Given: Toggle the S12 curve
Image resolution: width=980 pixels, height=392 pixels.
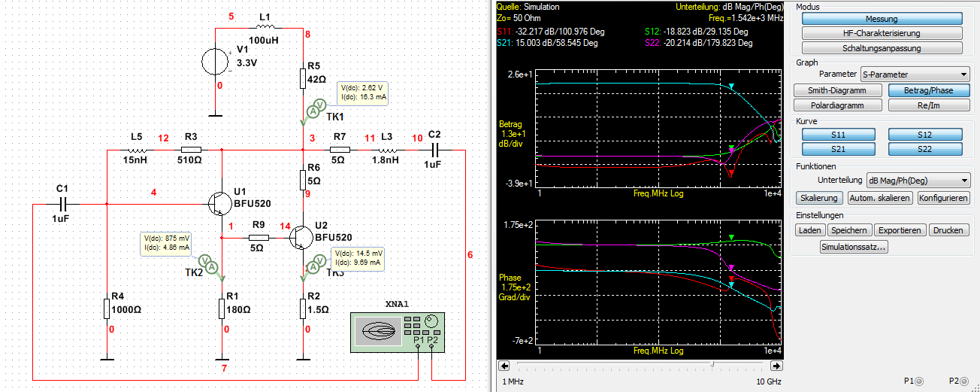Looking at the screenshot, I should point(925,134).
